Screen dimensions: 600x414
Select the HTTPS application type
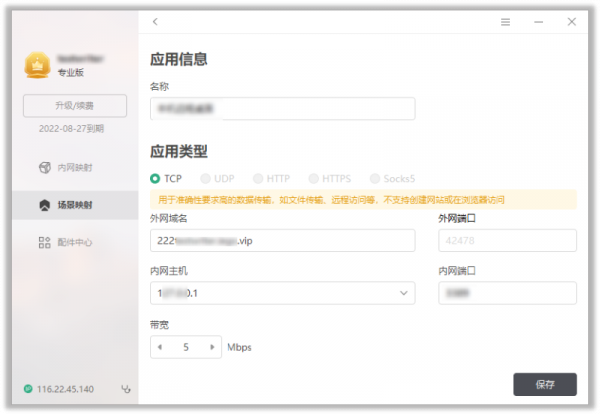(315, 178)
